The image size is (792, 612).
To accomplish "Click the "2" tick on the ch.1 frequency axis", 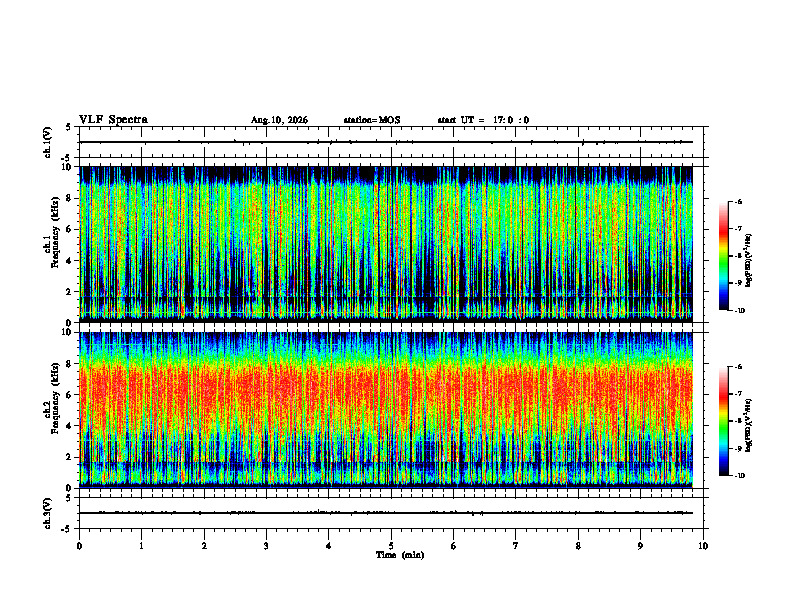I will click(70, 292).
